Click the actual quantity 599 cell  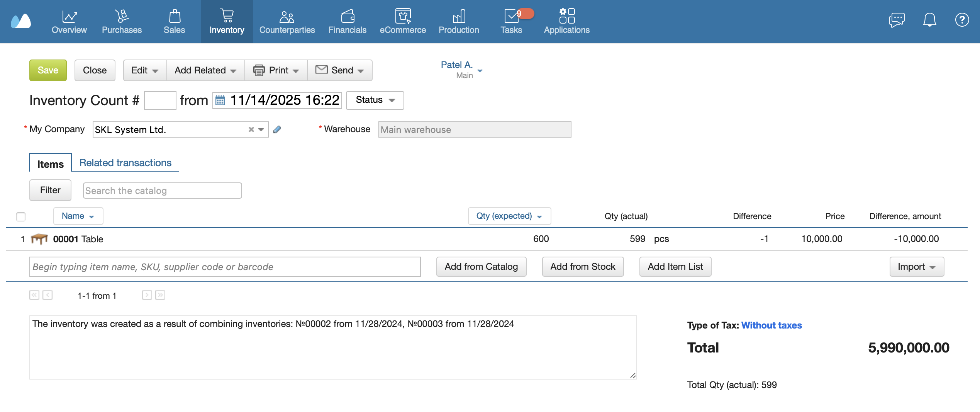coord(637,239)
